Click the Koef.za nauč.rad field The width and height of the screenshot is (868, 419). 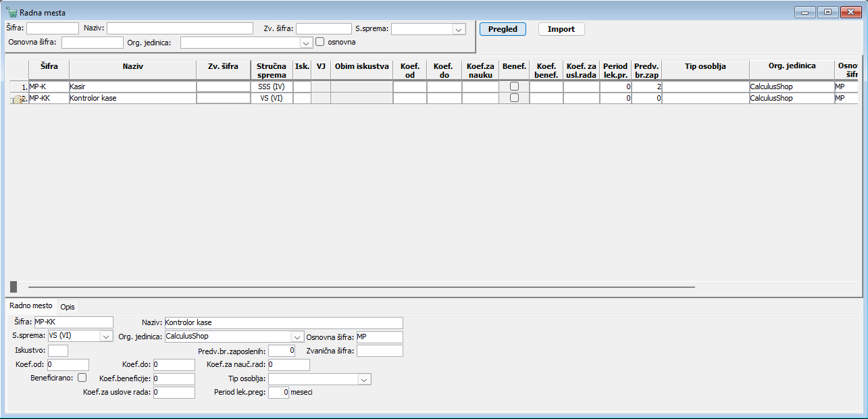point(288,365)
